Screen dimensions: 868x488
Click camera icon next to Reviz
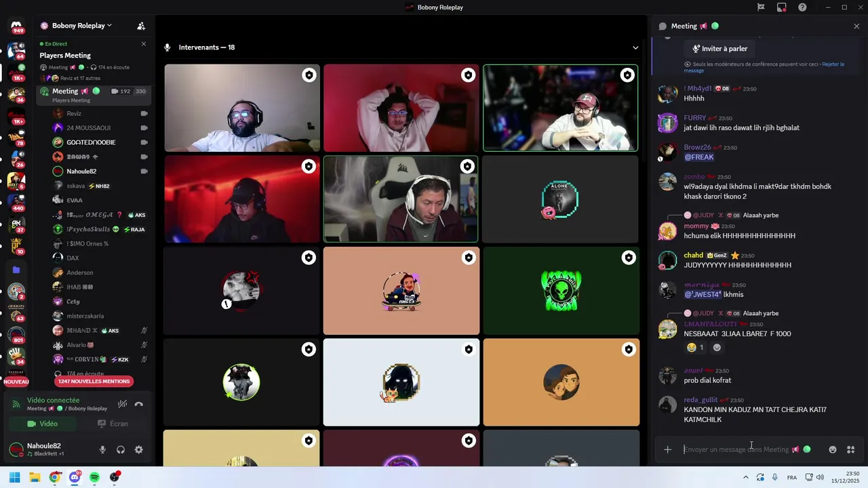(x=144, y=114)
